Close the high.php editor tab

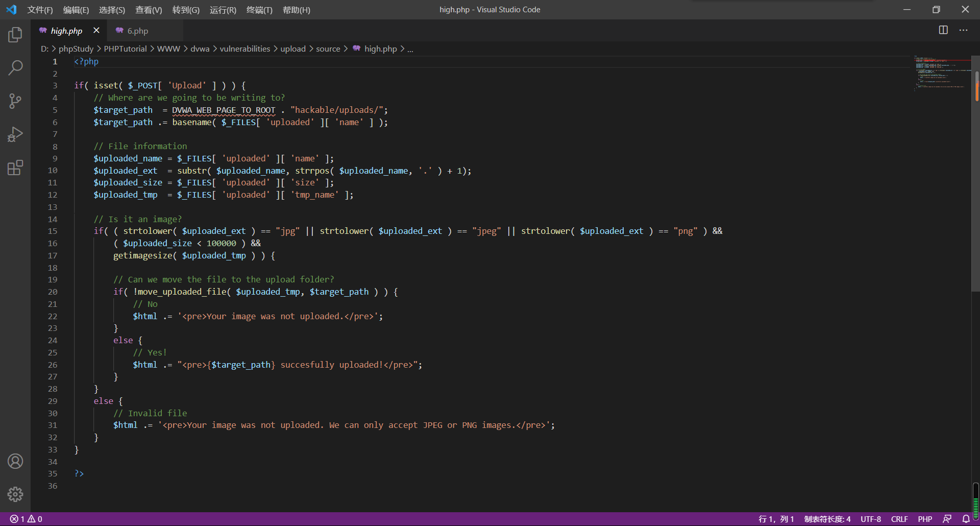(x=96, y=31)
